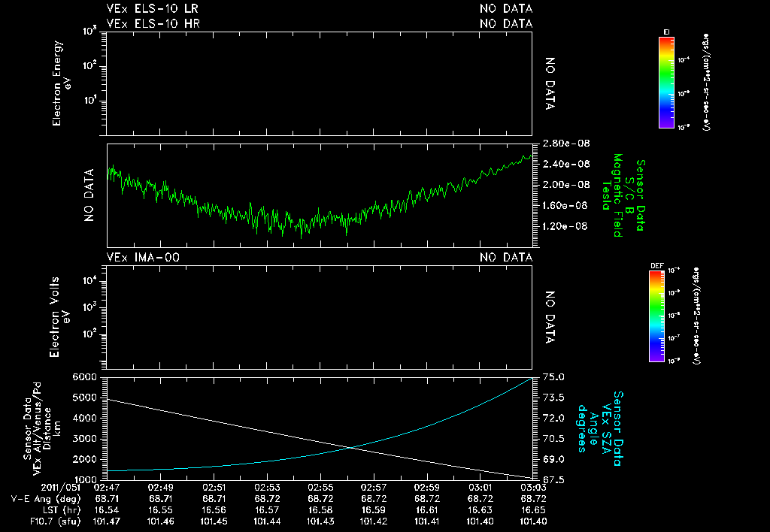The width and height of the screenshot is (770, 532).
Task: Click the DEF rainbow color bar
Action: pos(656,316)
